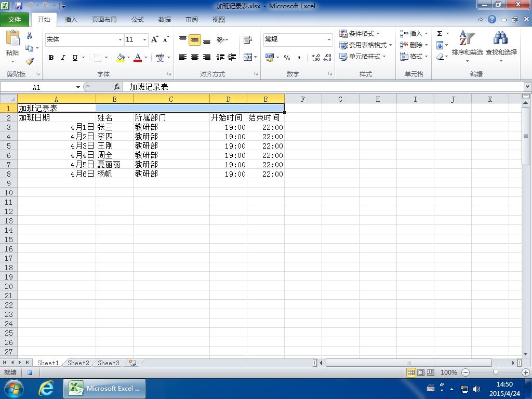Screen dimensions: 532x399
Task: Open Cell Styles (单元格样式) menu
Action: click(362, 56)
